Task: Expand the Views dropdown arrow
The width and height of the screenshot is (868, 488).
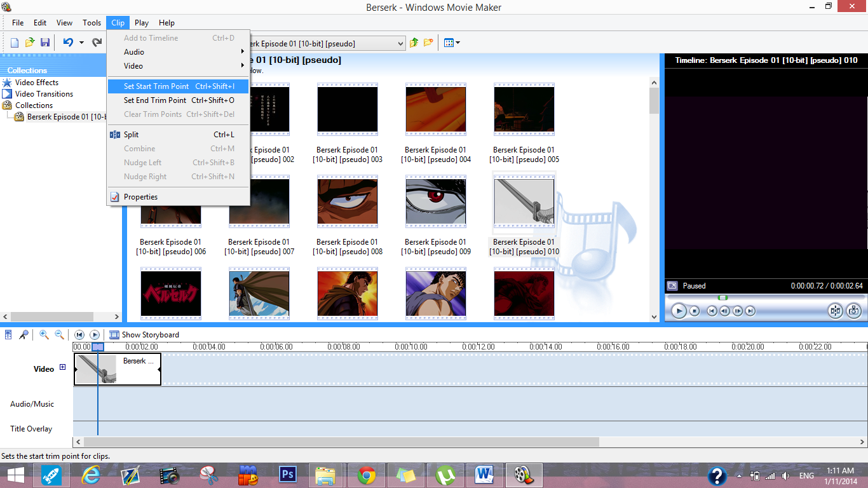Action: point(458,43)
